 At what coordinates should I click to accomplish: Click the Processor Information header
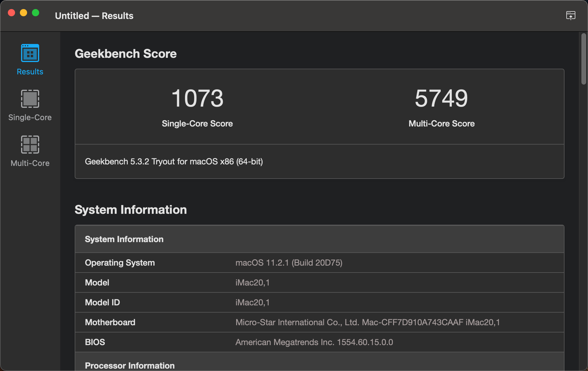tap(130, 365)
